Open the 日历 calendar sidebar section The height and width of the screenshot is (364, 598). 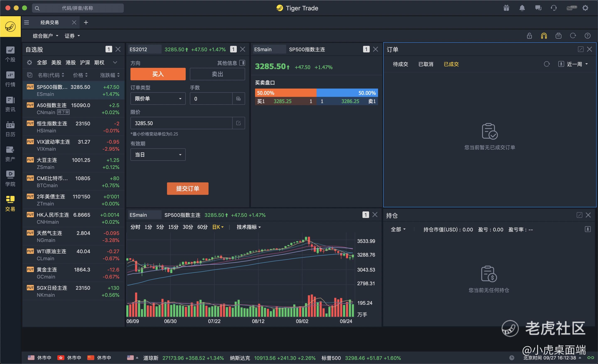[x=10, y=129]
